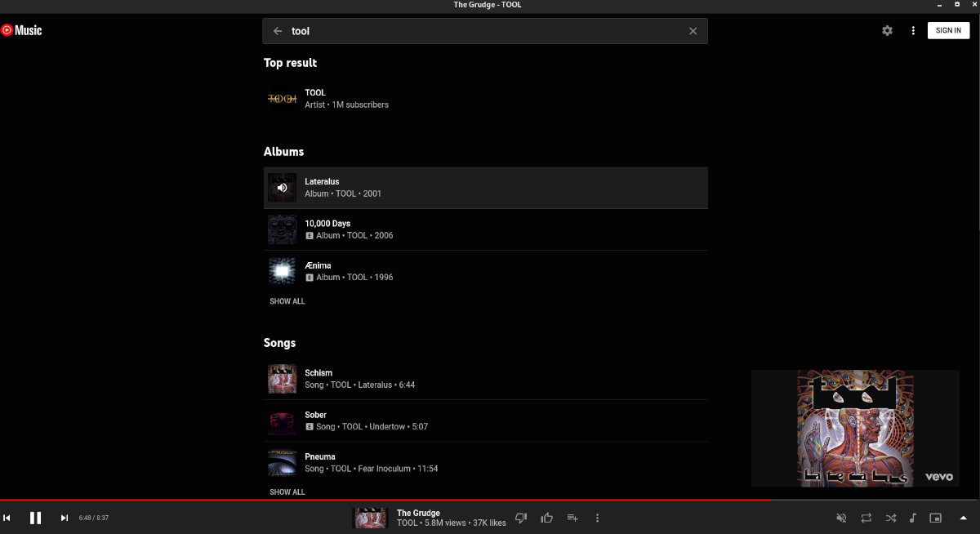The image size is (980, 534).
Task: Toggle repeat mode in player bar
Action: pyautogui.click(x=866, y=518)
